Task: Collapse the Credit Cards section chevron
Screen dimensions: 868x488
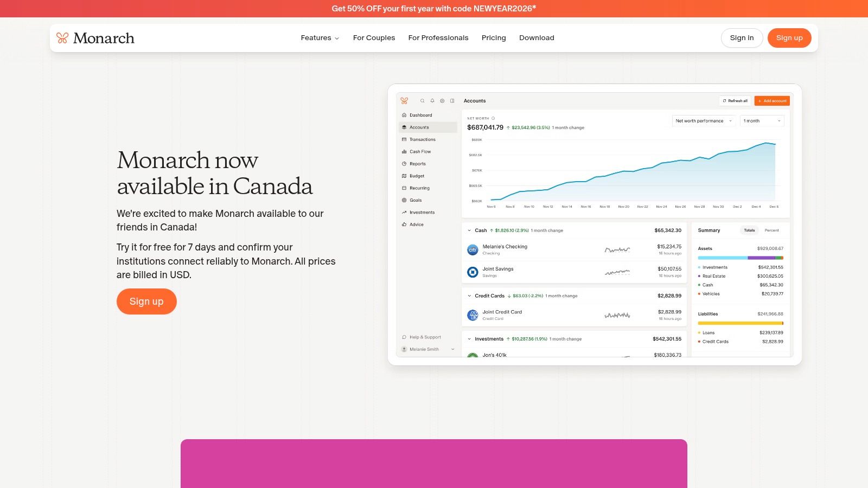Action: pos(469,296)
